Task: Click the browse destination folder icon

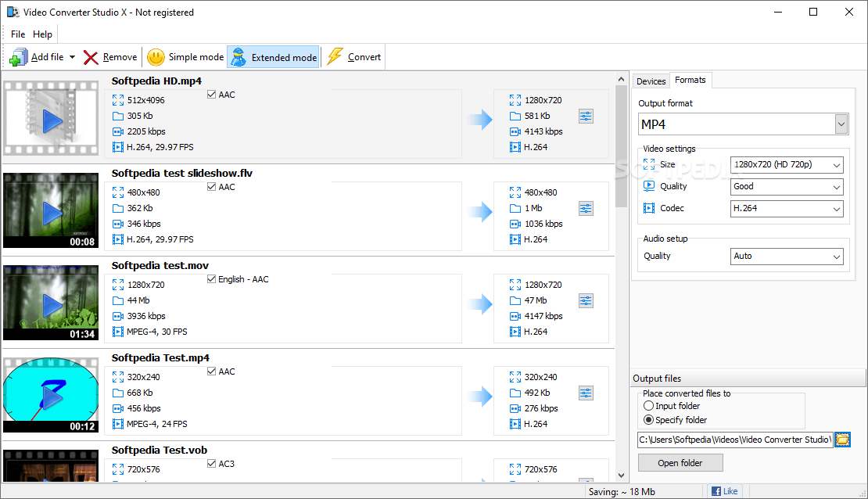Action: click(x=842, y=440)
